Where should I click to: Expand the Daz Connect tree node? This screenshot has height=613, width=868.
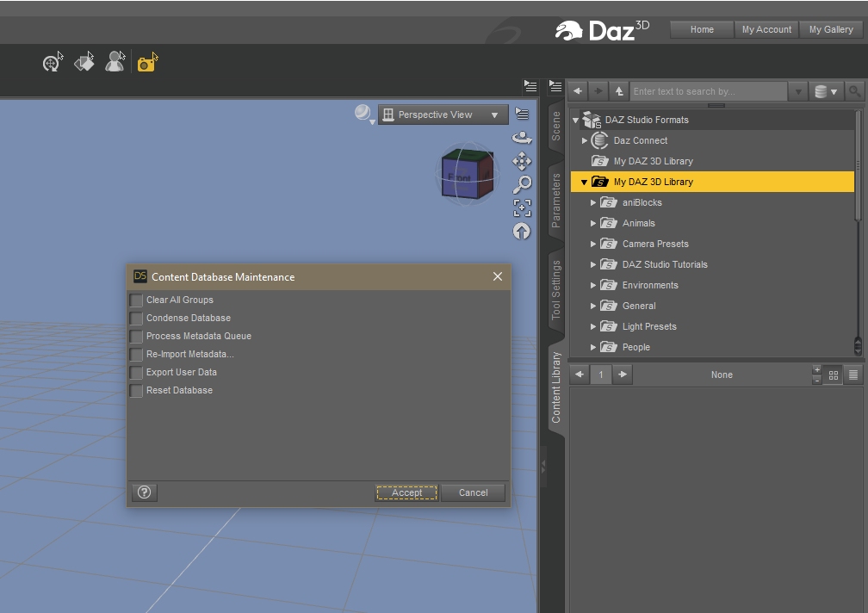pos(584,140)
